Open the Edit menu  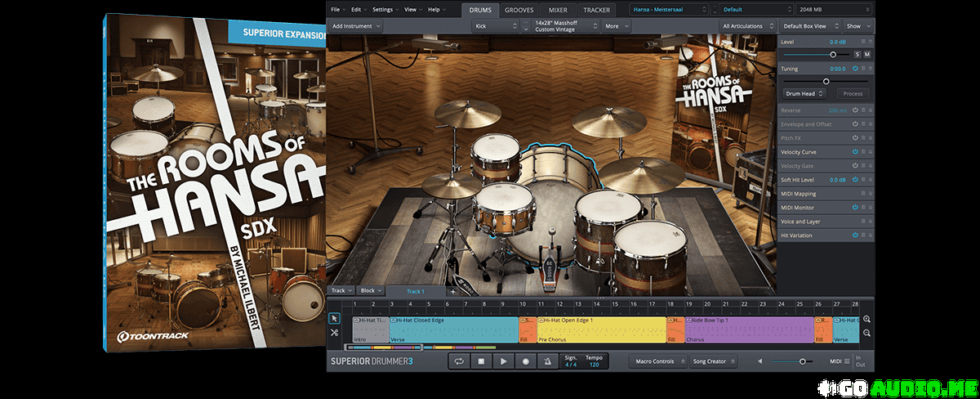point(359,9)
